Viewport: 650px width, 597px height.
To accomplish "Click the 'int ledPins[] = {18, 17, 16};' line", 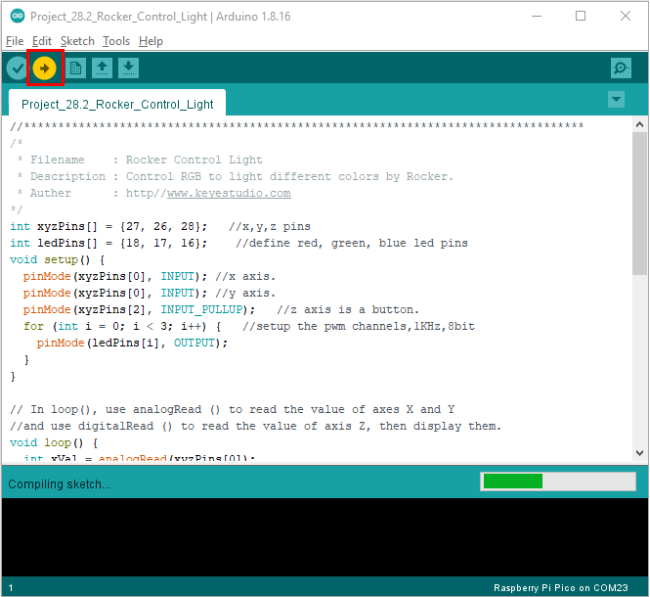I will 239,243.
